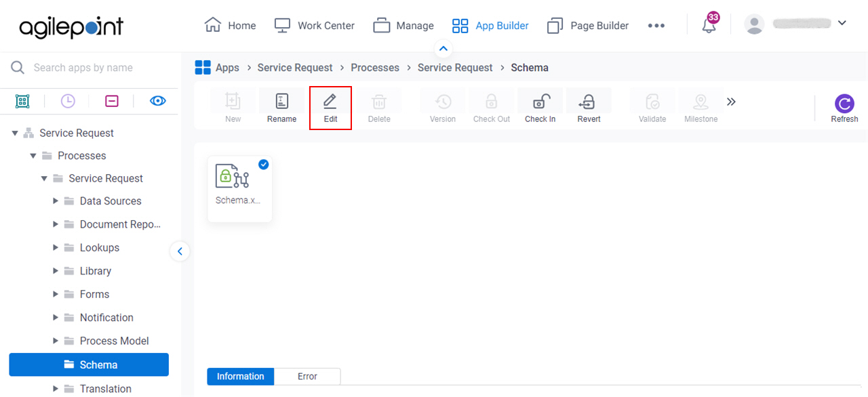Switch to the Information tab
The height and width of the screenshot is (397, 868).
pyautogui.click(x=241, y=377)
